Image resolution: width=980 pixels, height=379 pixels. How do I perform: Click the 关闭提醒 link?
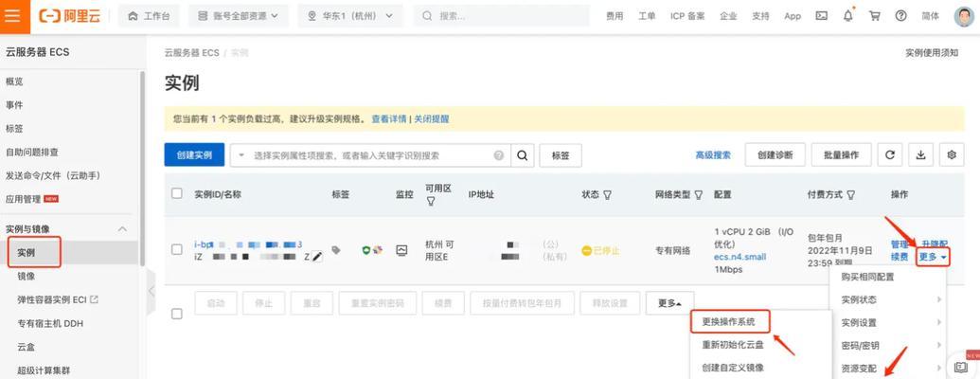point(431,118)
